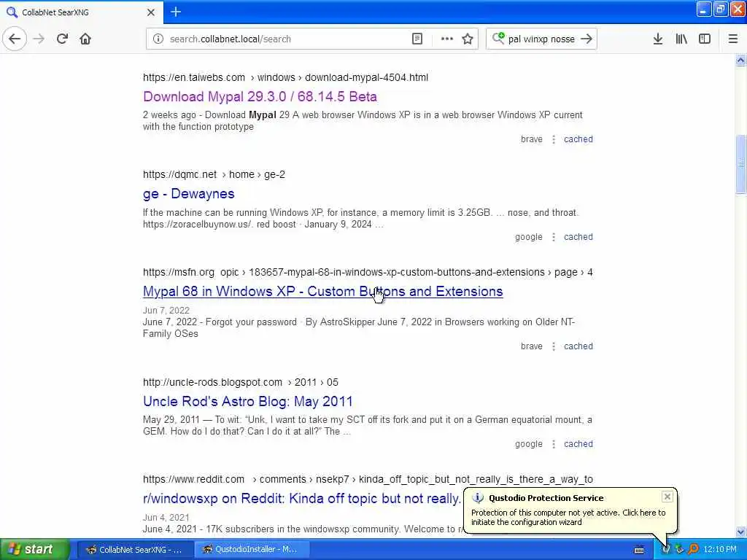Click the orange magnifier tray icon
The width and height of the screenshot is (747, 560).
point(693,550)
